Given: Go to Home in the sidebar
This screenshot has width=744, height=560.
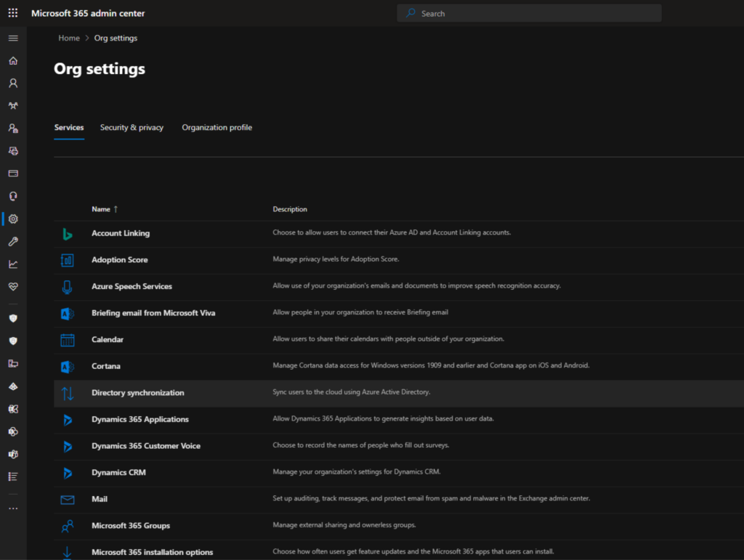Looking at the screenshot, I should [13, 61].
